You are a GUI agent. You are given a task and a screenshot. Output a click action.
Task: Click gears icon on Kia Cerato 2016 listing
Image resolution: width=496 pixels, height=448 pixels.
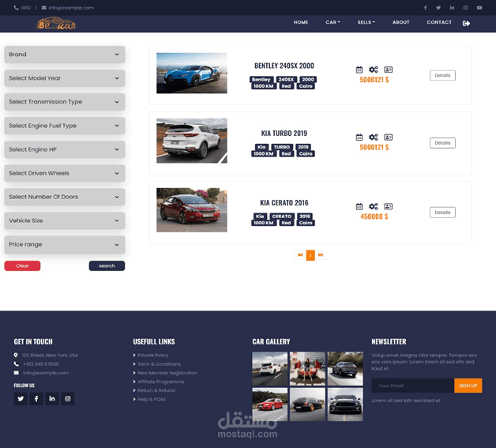[x=374, y=206]
